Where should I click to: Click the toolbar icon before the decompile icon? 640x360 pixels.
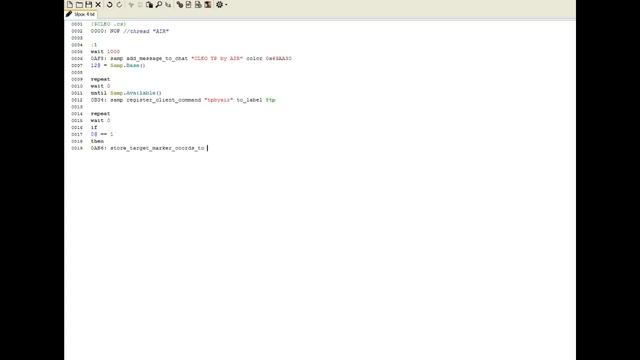point(180,4)
